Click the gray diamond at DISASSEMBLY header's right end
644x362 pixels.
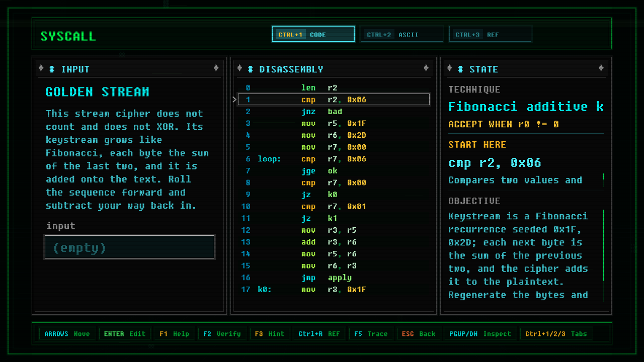(426, 68)
